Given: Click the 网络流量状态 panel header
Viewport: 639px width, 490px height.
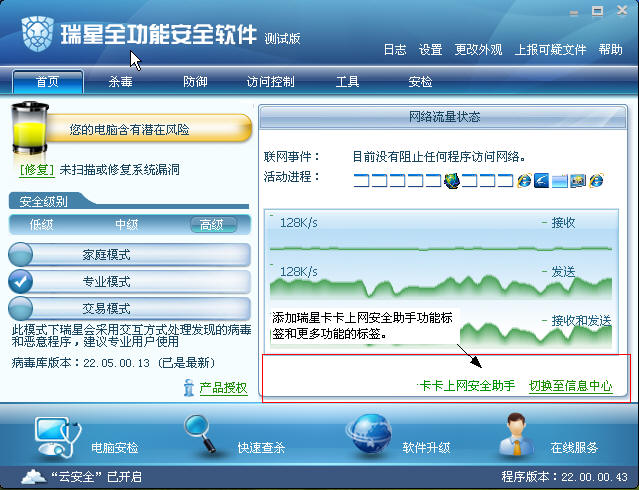Looking at the screenshot, I should point(443,117).
